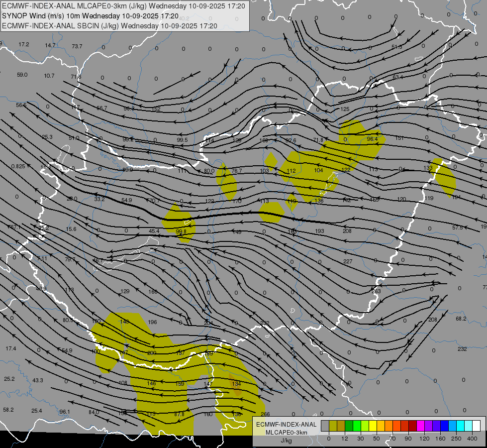Screen dimensions: 487x448
Task: Click the map value 43.9
Action: (41, 289)
